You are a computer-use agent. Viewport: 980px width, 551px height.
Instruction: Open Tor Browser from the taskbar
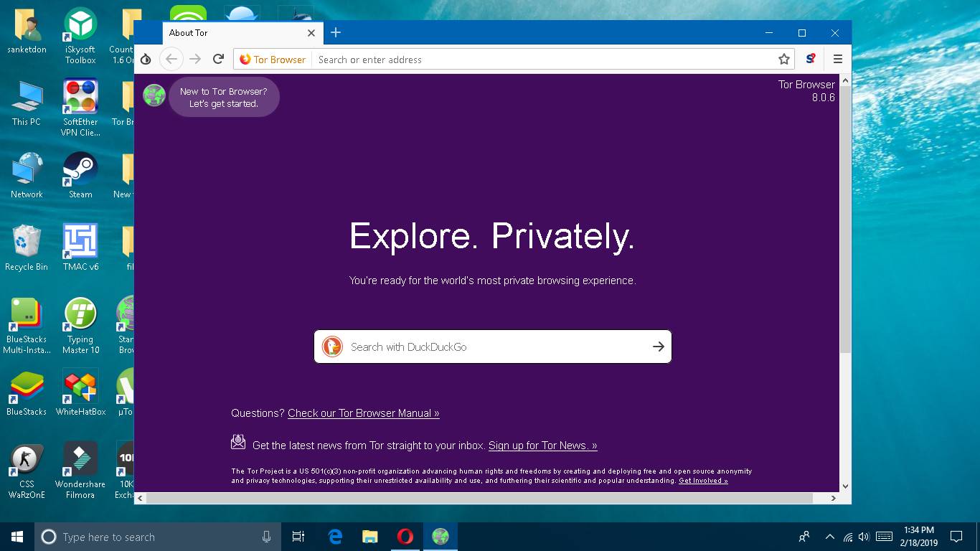(x=440, y=536)
